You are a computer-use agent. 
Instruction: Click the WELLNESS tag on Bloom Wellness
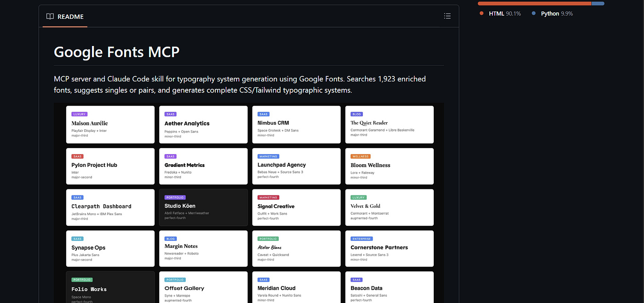tap(361, 156)
